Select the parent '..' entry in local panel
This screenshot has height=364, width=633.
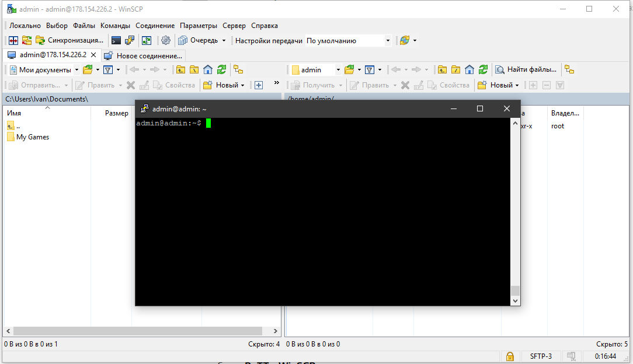pos(13,126)
